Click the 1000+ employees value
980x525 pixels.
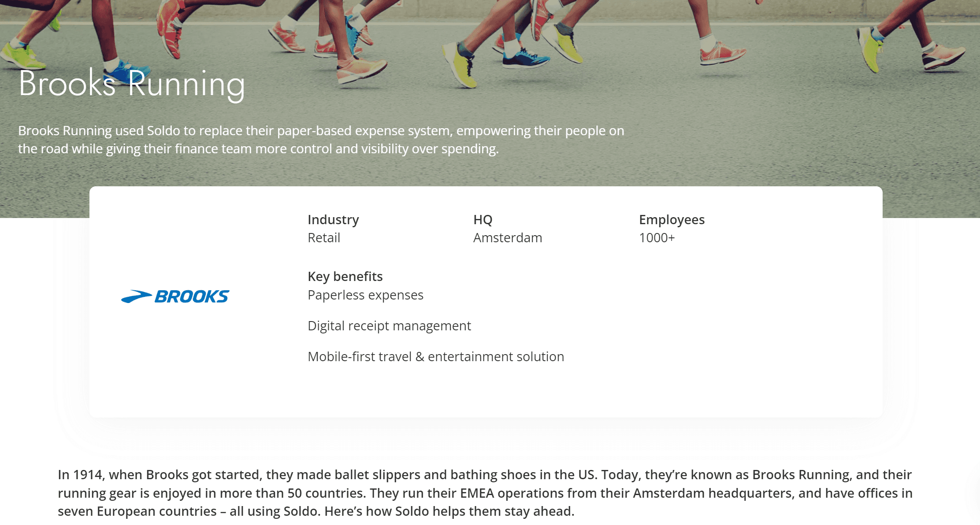click(657, 238)
